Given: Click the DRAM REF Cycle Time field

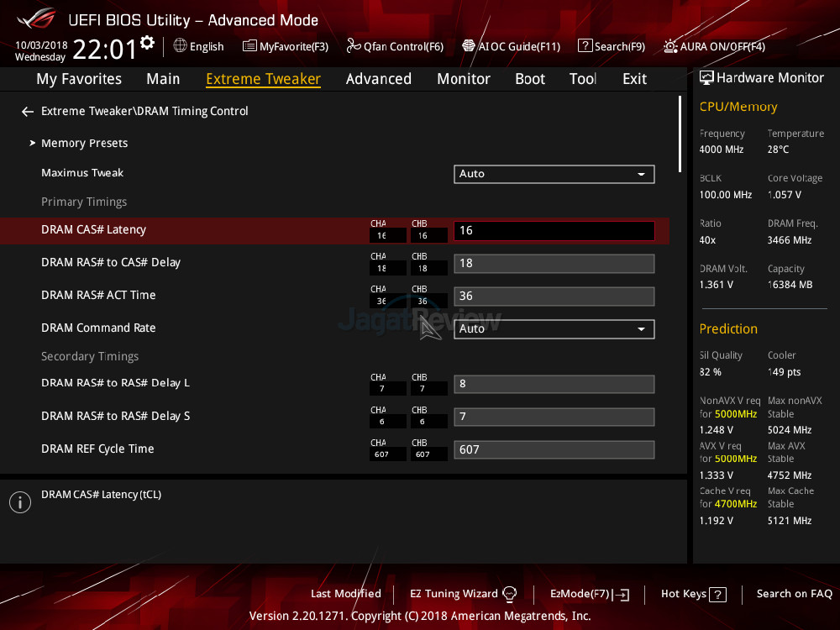Looking at the screenshot, I should pyautogui.click(x=554, y=449).
